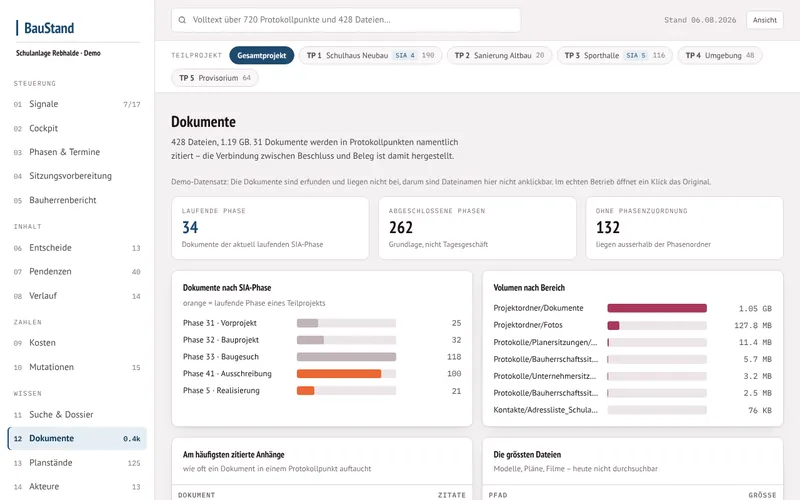Viewport: 800px width, 500px height.
Task: Click the value 1.05 GB
Action: pos(755,309)
